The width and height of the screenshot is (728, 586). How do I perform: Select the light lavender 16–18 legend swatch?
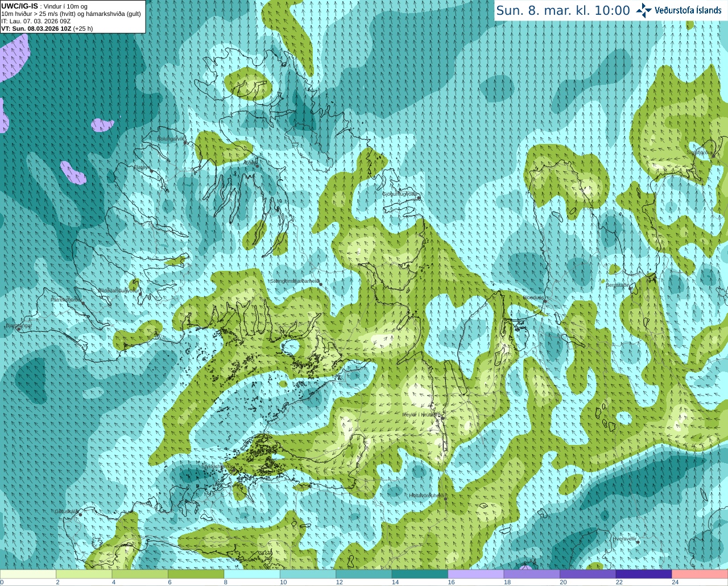click(x=476, y=574)
